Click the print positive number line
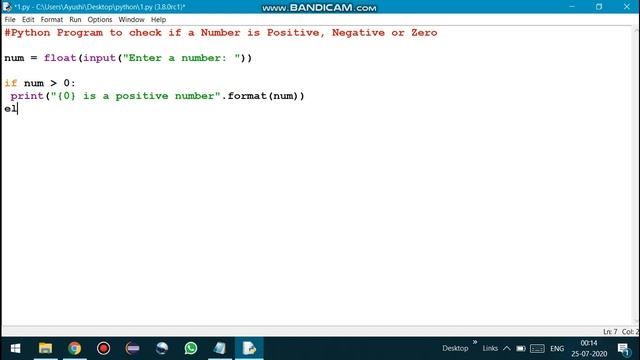This screenshot has width=640, height=360. coord(157,96)
